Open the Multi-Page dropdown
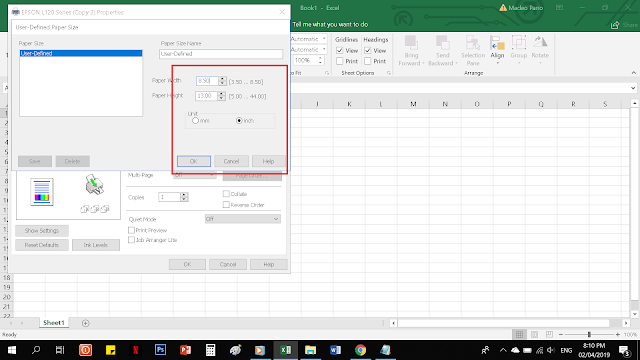This screenshot has width=640, height=360. [x=194, y=175]
